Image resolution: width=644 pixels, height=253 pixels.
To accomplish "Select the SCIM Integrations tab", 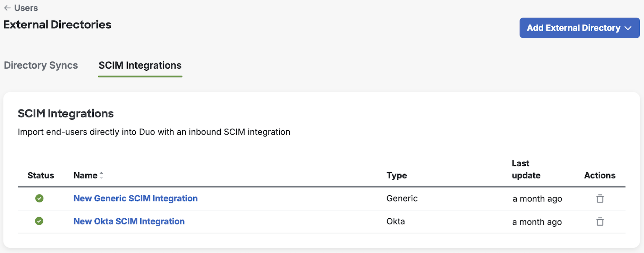I will coord(140,65).
